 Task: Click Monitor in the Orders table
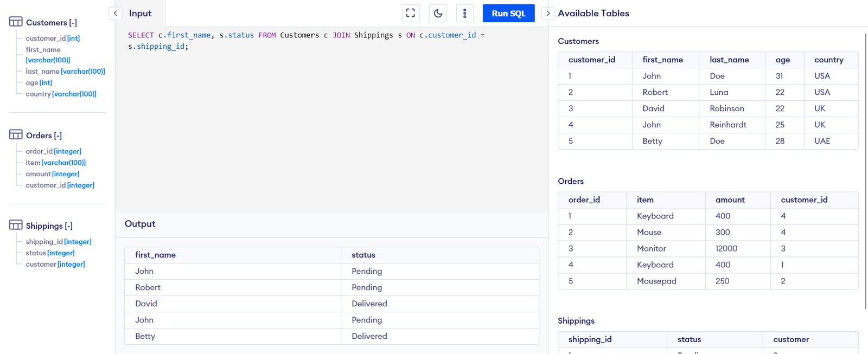651,248
